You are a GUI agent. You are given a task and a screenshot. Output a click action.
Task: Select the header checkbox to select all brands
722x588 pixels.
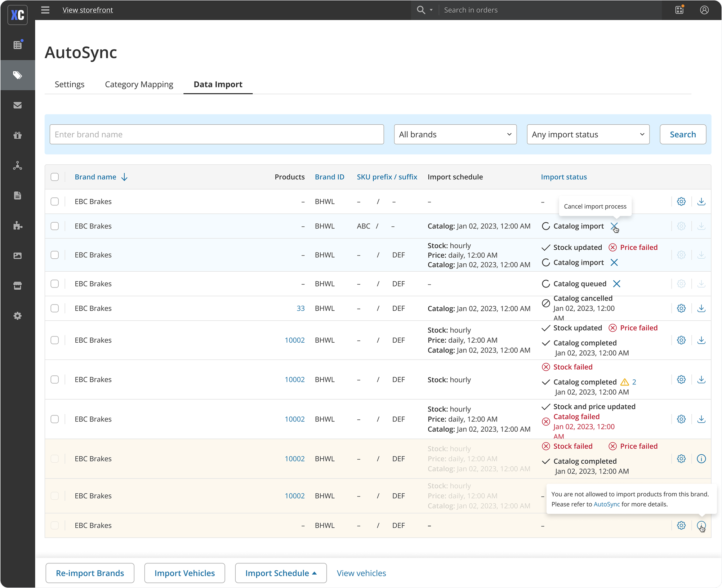pos(55,177)
